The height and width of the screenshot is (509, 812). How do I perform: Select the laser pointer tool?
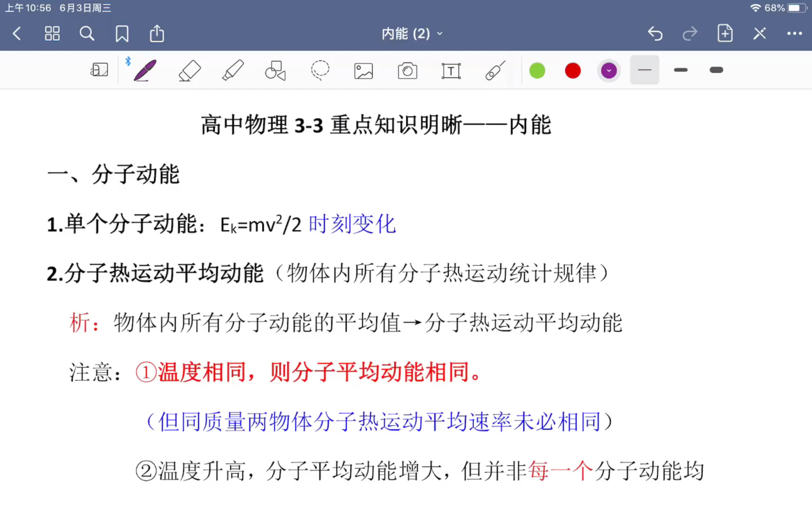pos(495,70)
